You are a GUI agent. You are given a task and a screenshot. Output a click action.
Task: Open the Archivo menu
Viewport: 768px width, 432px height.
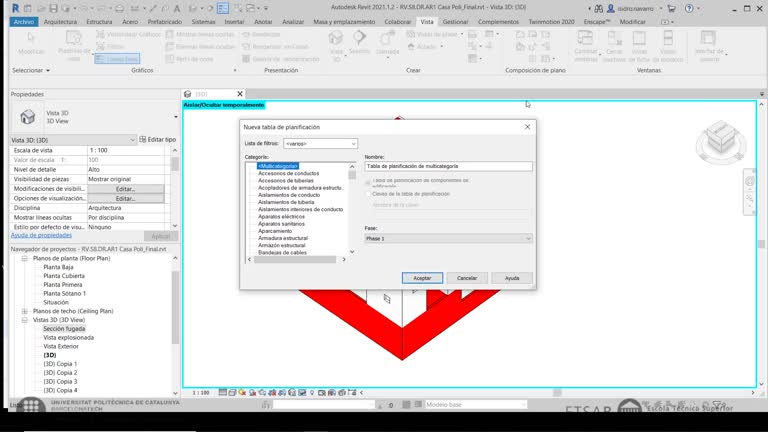[x=24, y=20]
